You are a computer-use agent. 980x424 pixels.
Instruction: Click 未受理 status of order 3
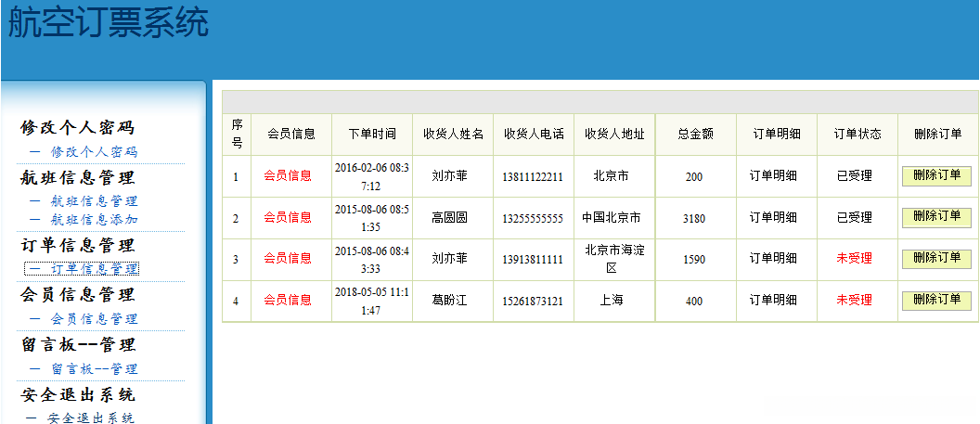855,258
